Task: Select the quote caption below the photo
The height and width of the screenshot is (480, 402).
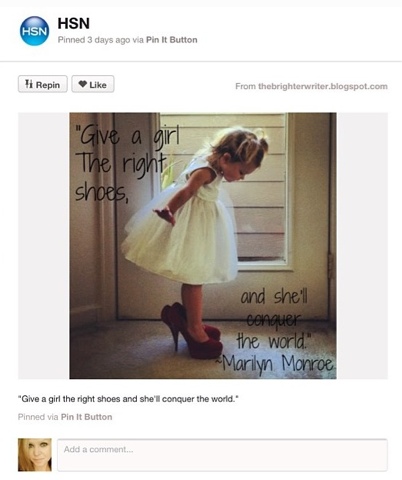Action: coord(128,399)
